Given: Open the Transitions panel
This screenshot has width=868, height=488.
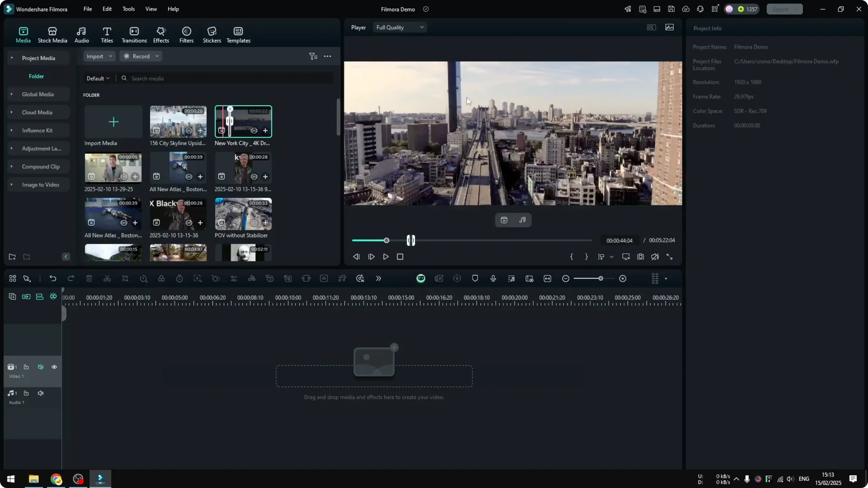Looking at the screenshot, I should click(x=134, y=35).
